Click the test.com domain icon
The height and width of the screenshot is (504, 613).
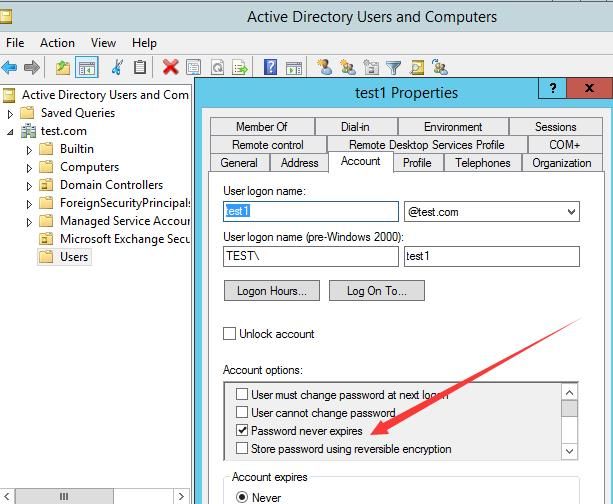pos(29,131)
